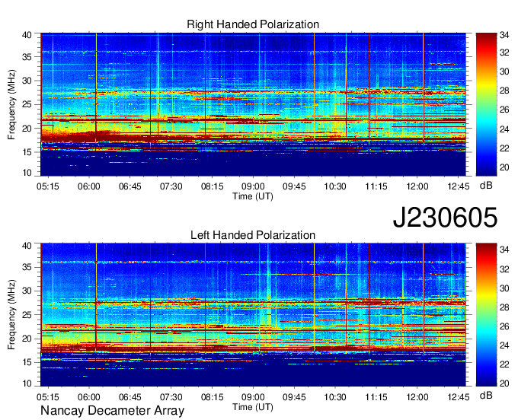Pick the 10:30 time tick under Left Handed plot
Screen dimensions: 518x420
coord(335,397)
